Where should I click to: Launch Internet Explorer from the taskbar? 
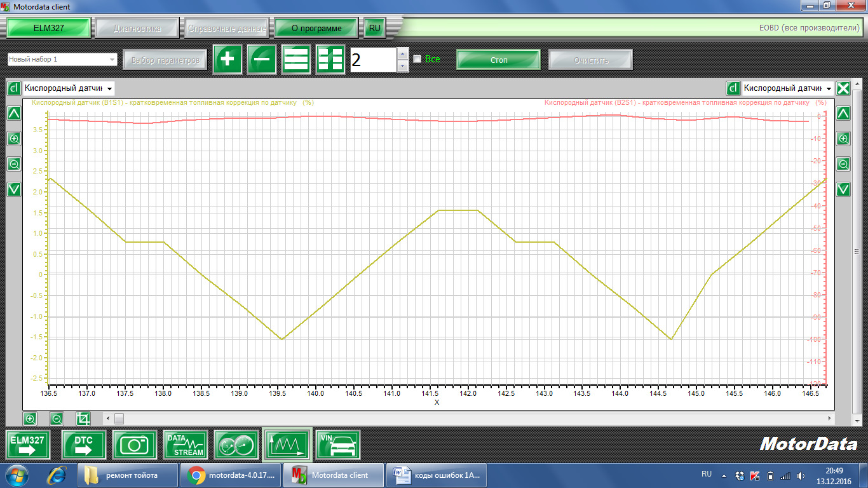[x=56, y=475]
